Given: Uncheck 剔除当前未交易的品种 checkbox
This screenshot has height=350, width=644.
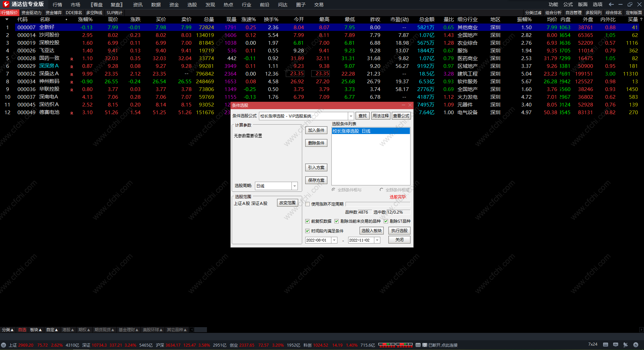Looking at the screenshot, I should click(336, 221).
